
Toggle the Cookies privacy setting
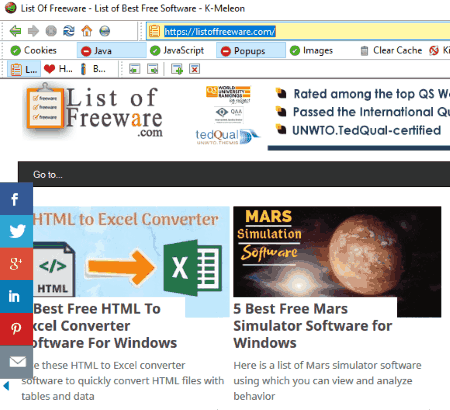coord(34,50)
